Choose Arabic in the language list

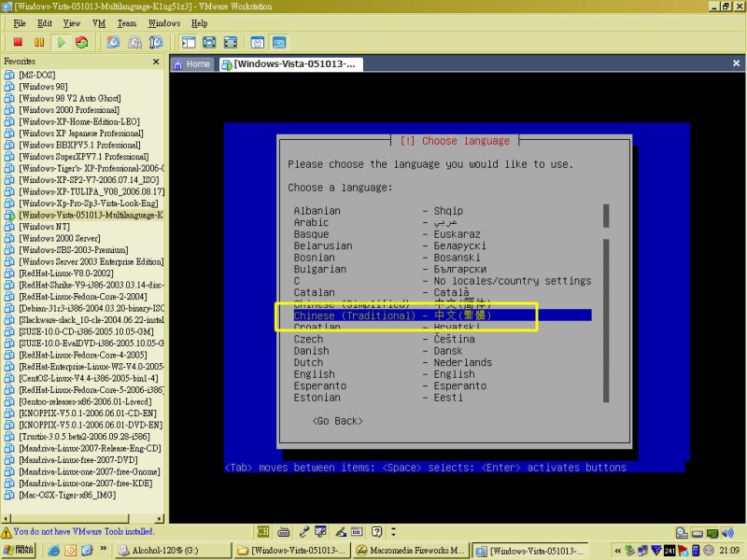[x=311, y=222]
